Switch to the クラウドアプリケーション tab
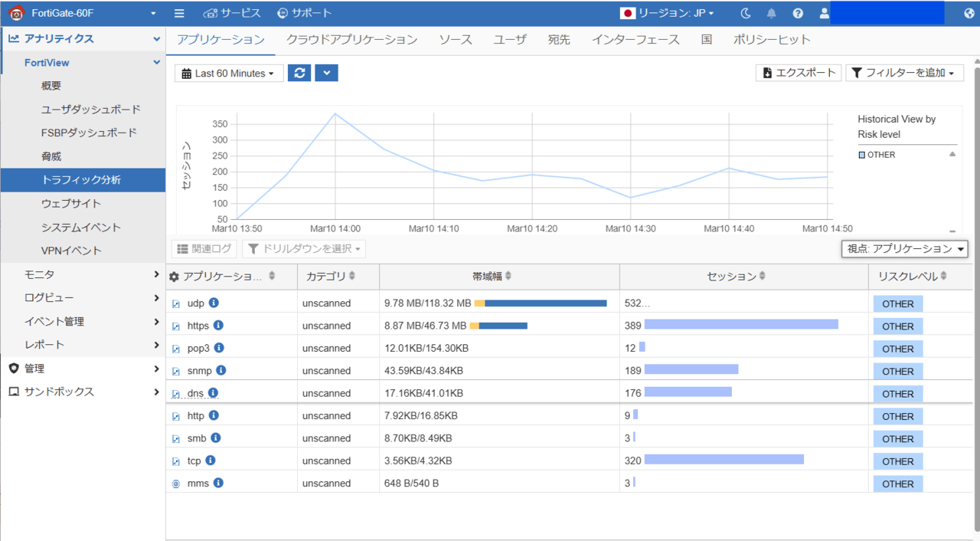 (x=351, y=39)
